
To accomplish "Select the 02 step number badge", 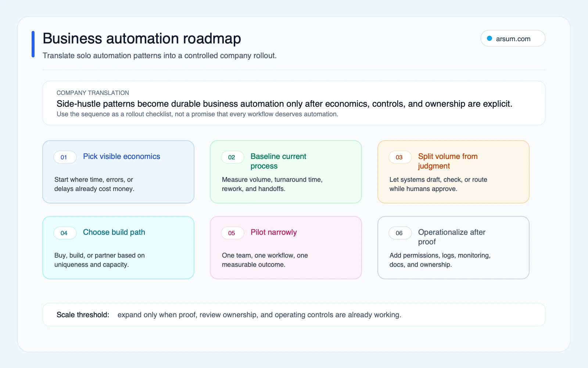I will (232, 157).
